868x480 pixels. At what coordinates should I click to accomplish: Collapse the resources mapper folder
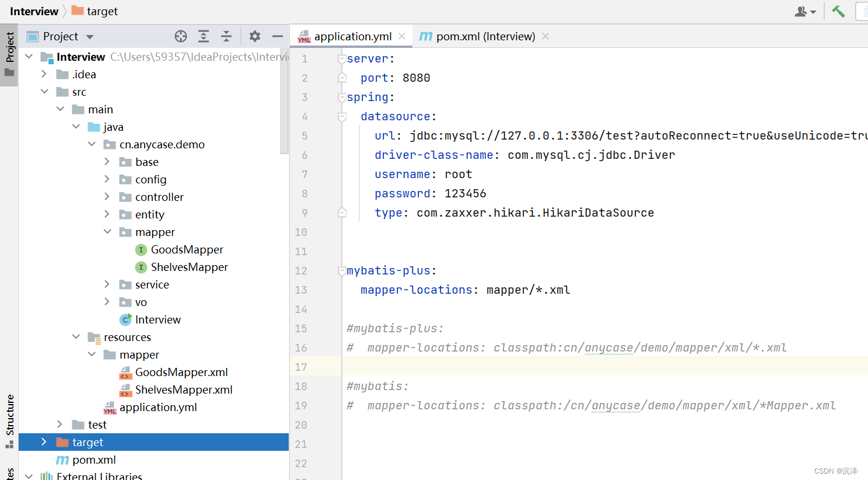tap(92, 354)
